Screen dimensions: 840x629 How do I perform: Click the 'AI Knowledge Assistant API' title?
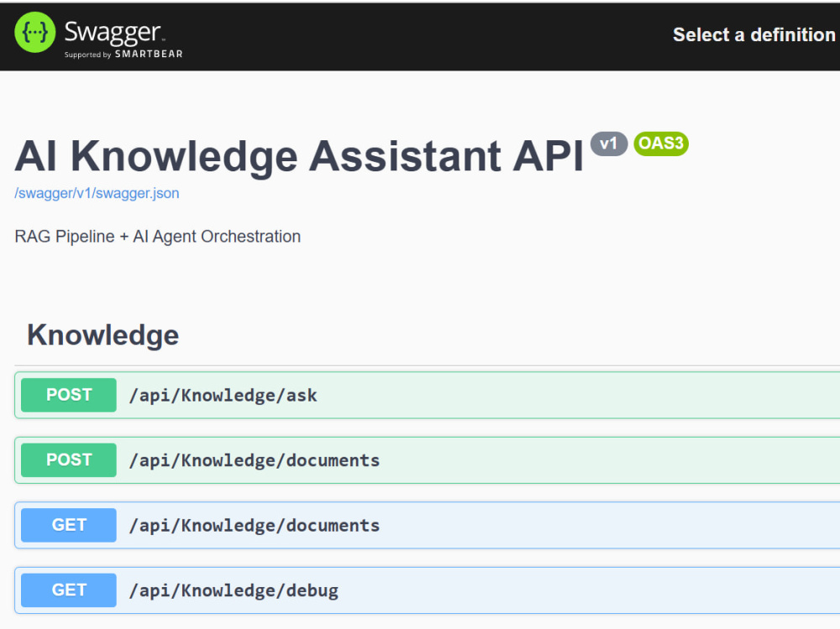299,156
